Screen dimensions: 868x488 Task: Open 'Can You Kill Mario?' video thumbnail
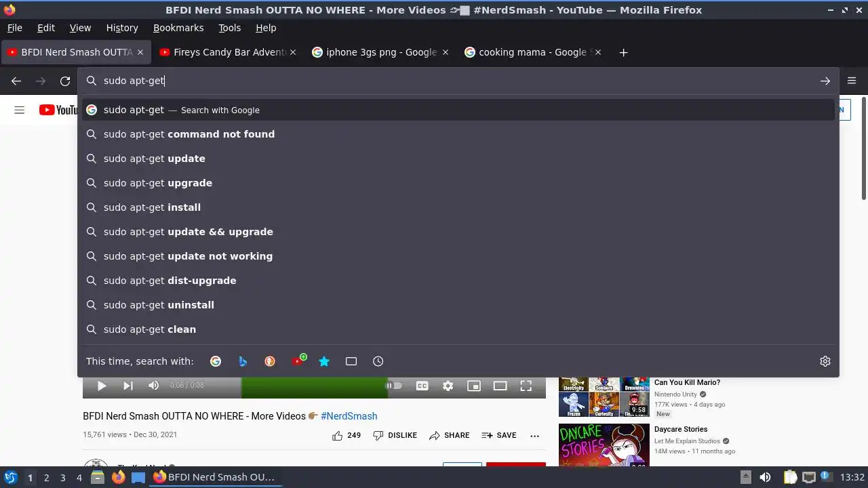click(604, 397)
